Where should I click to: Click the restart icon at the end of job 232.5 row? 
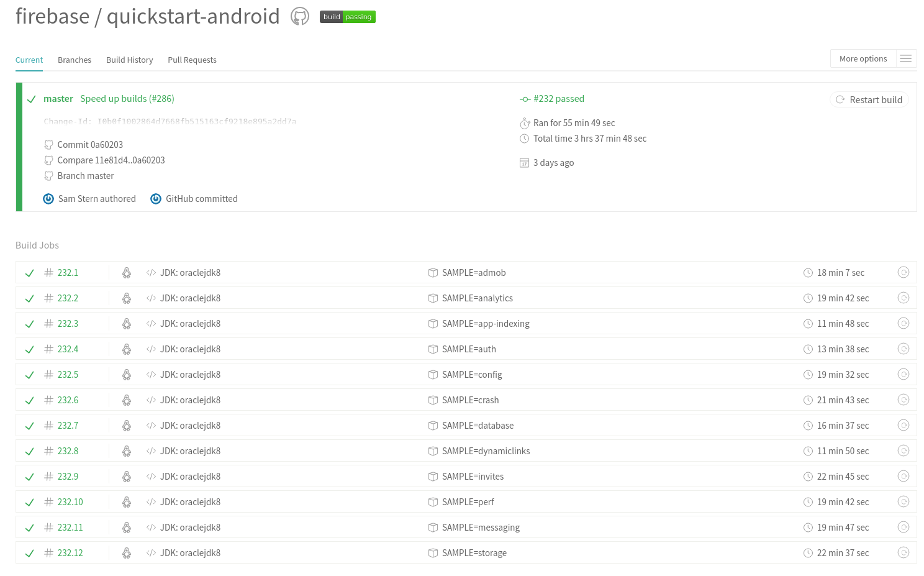904,374
